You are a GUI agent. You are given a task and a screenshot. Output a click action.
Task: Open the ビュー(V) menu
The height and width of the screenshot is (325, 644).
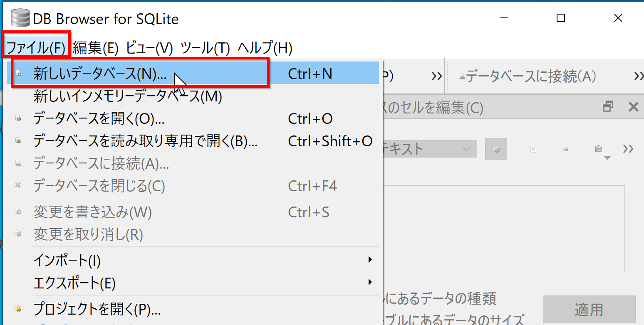pyautogui.click(x=149, y=48)
